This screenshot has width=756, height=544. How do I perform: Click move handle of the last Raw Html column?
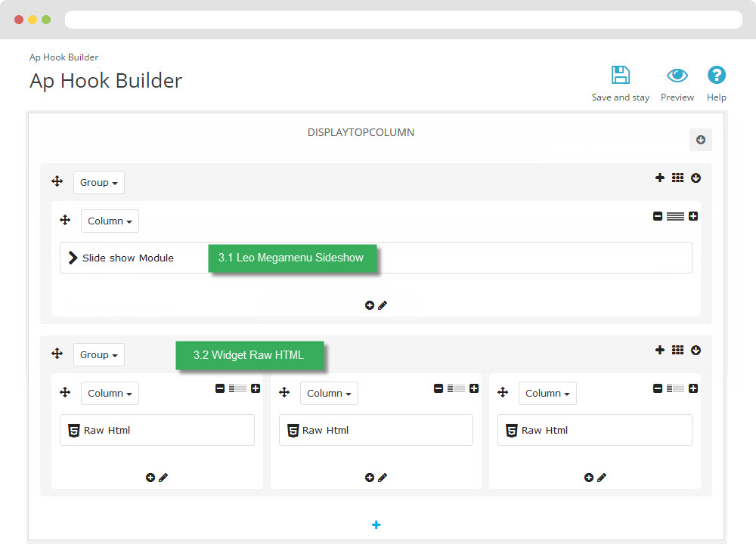[503, 392]
